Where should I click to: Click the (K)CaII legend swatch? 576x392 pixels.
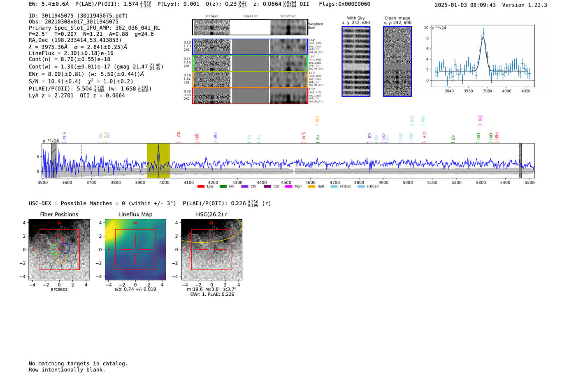tap(334, 187)
